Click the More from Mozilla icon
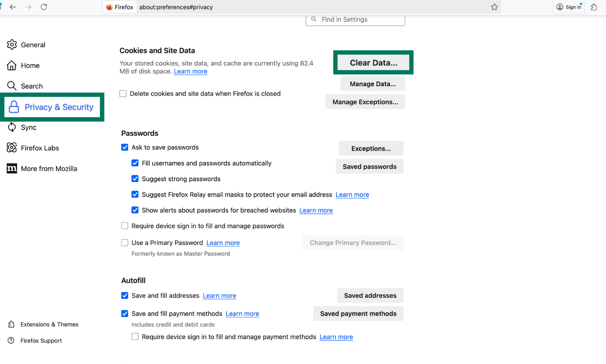Screen dimensions: 606x364 coord(12,168)
